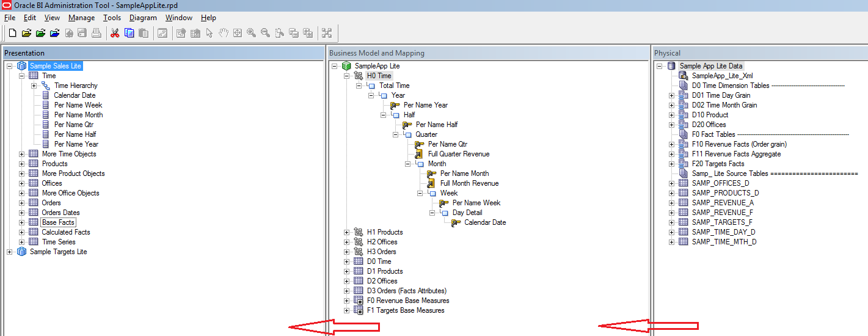868x336 pixels.
Task: Click the yellow Open folder icon
Action: [26, 33]
